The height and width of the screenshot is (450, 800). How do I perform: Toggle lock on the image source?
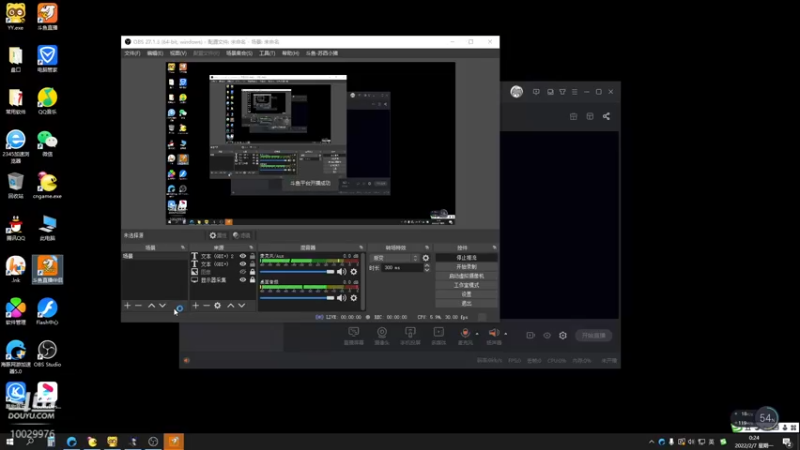coord(252,272)
